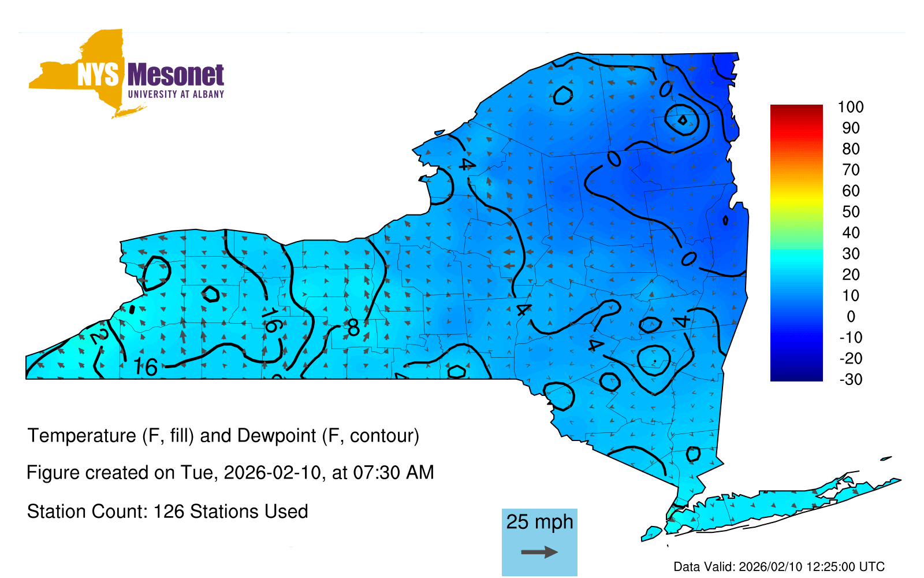
Task: Click the Temperature and Dewpoint title text
Action: pos(223,435)
